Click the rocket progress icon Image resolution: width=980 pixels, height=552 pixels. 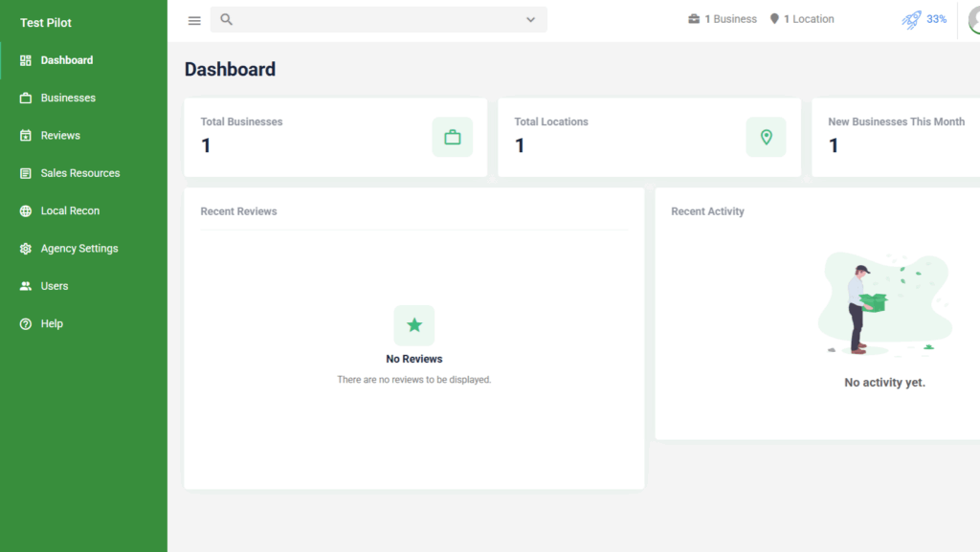911,20
